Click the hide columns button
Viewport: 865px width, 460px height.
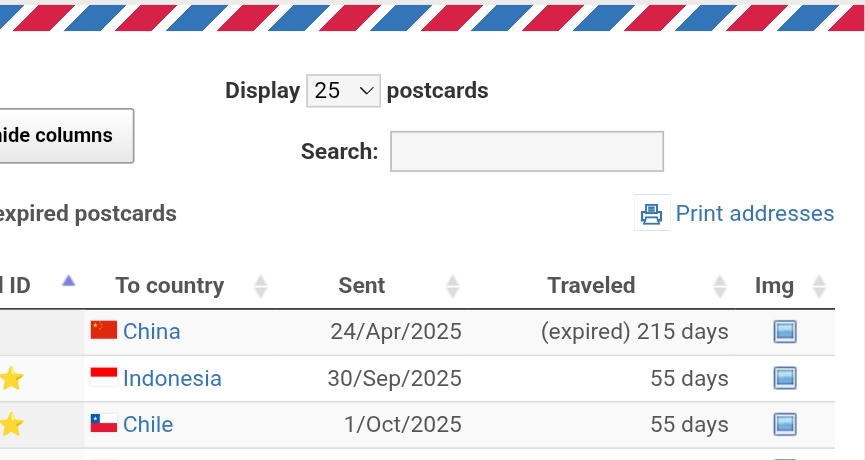click(x=60, y=136)
